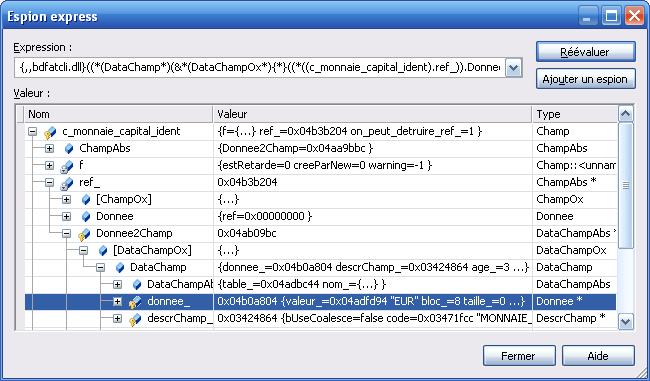Click the icon beside the donnee_ row

pos(135,302)
